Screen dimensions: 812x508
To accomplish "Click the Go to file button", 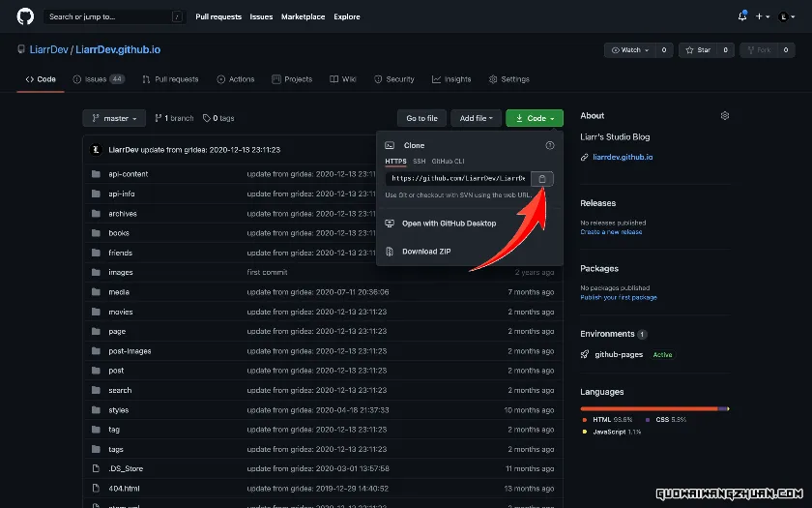I will click(421, 118).
